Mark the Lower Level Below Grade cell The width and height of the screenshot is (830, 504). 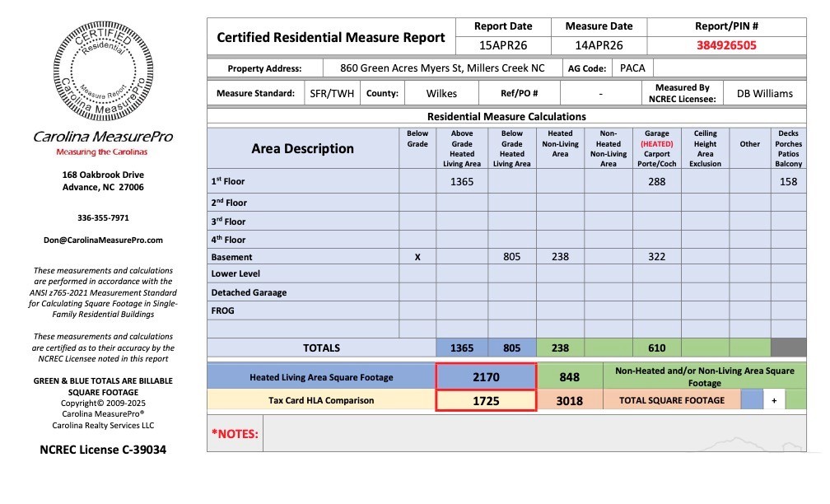pos(417,274)
